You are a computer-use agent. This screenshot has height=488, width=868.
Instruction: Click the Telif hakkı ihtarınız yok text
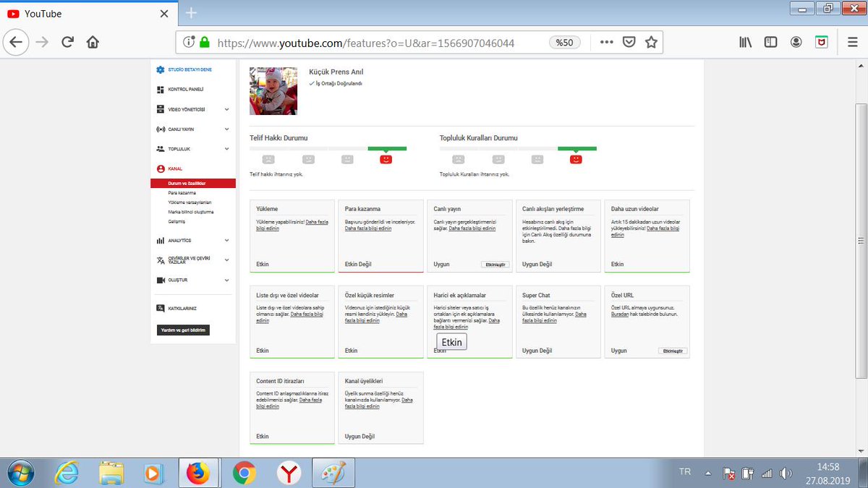click(276, 174)
